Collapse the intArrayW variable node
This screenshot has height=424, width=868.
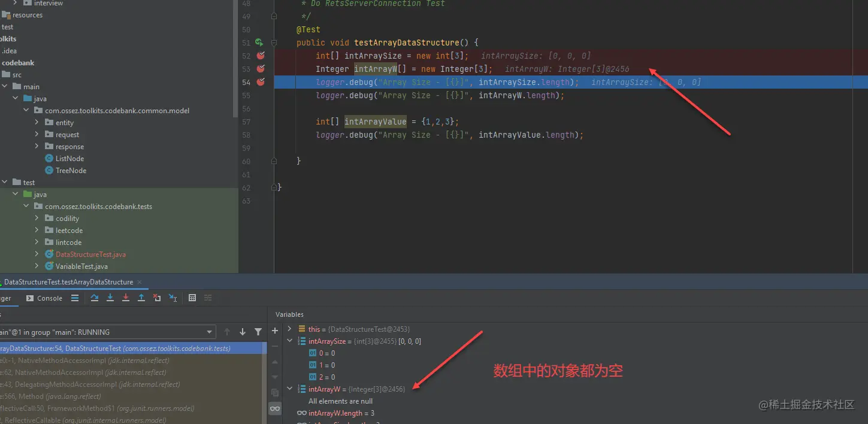(x=289, y=389)
